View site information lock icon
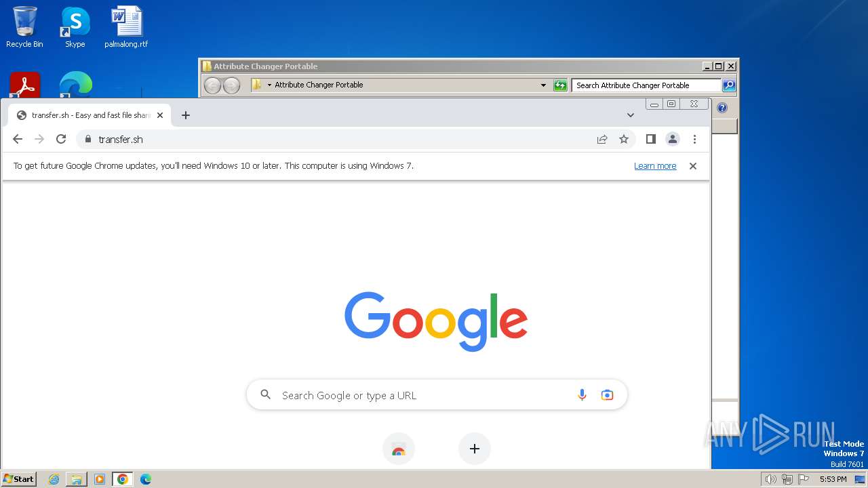Image resolution: width=868 pixels, height=488 pixels. [87, 139]
